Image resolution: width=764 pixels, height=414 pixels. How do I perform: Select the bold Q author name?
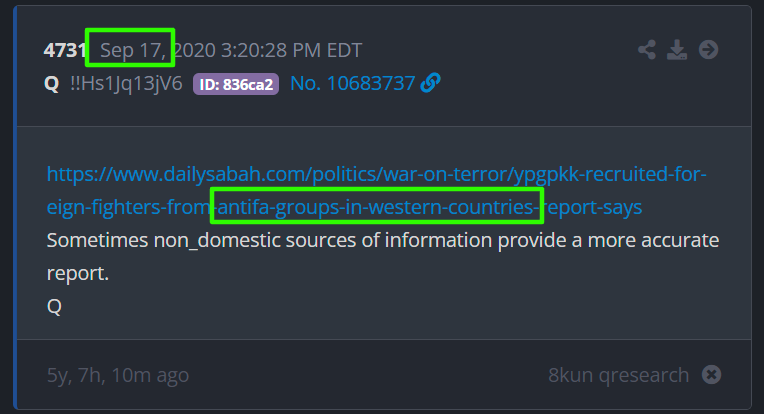click(51, 84)
